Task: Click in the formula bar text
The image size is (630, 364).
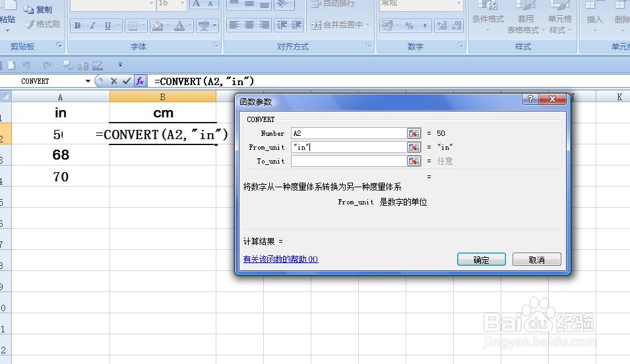Action: point(204,82)
